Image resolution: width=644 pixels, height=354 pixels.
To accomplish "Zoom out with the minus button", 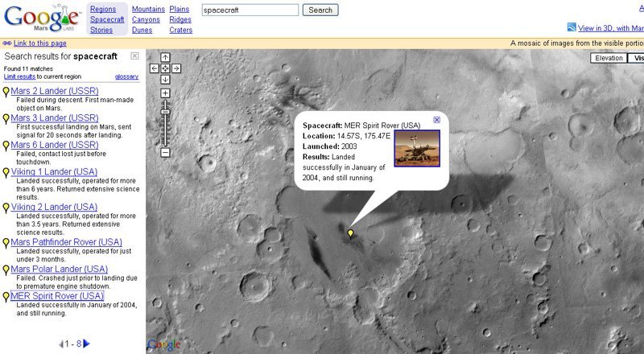I will pyautogui.click(x=165, y=153).
